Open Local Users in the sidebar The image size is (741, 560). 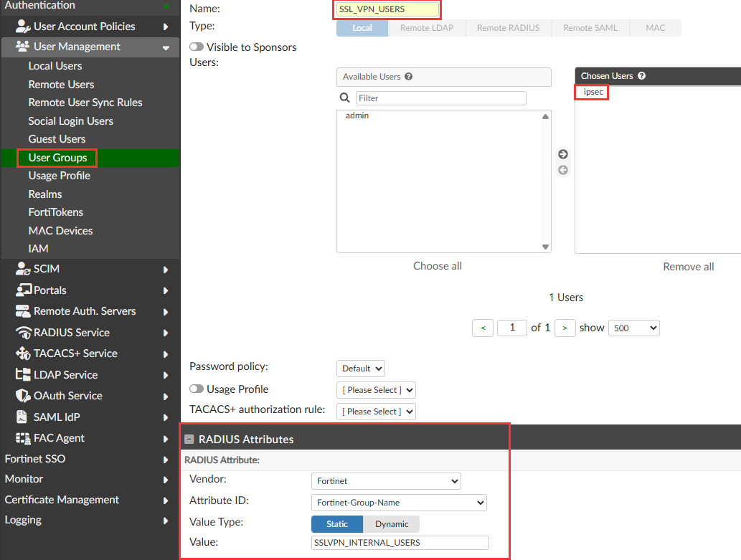(55, 66)
